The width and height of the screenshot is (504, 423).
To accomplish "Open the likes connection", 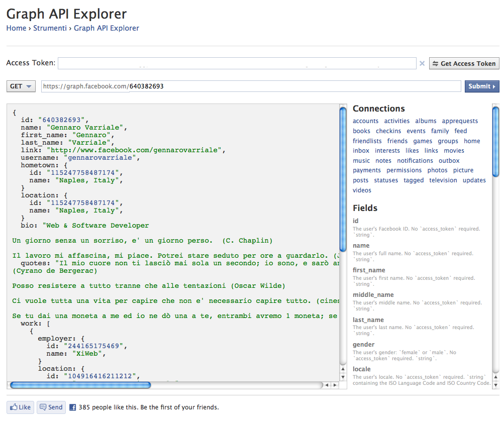I will click(x=412, y=151).
